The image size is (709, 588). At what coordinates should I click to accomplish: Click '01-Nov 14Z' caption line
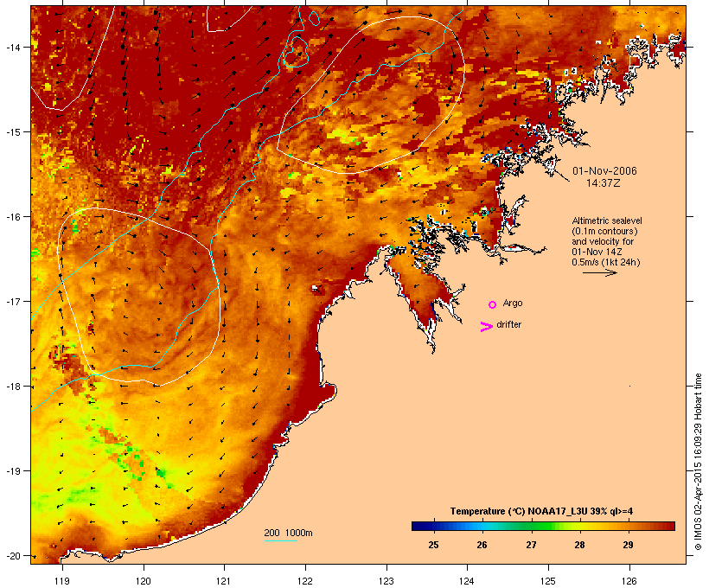click(x=597, y=252)
